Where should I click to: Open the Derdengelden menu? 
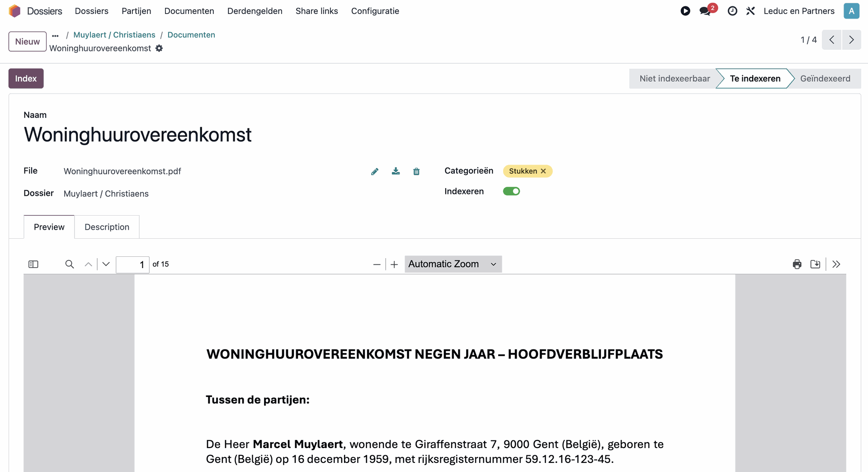[x=255, y=11]
